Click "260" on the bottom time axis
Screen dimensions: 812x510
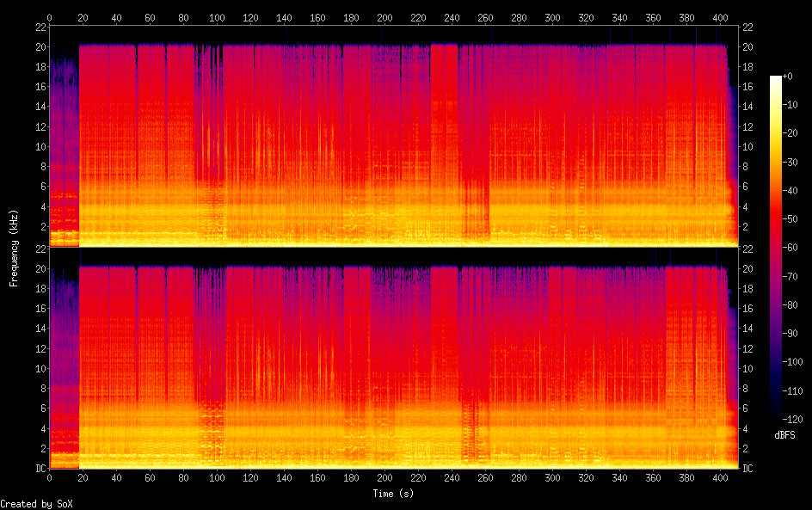click(485, 478)
